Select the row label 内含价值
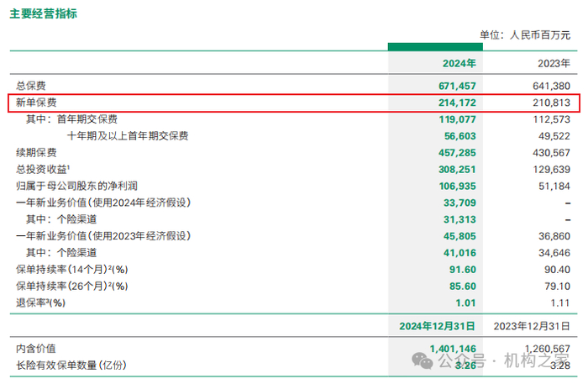The image size is (588, 384). click(36, 349)
